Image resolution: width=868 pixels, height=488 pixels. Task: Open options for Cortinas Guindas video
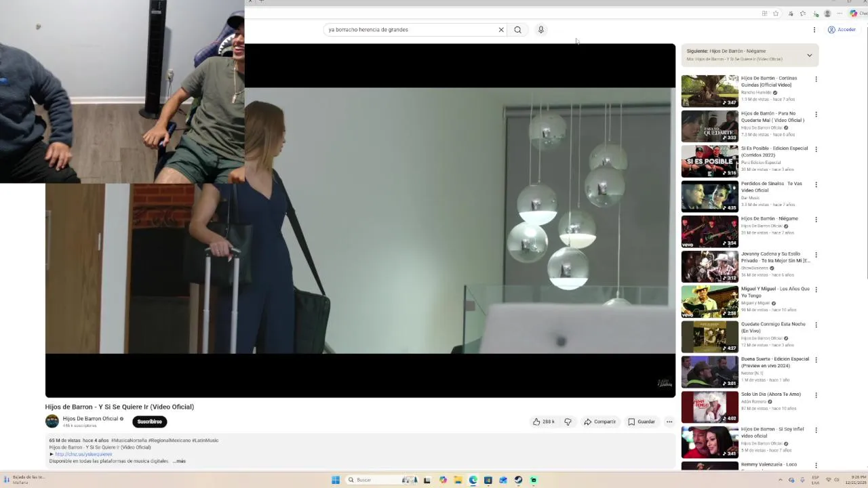816,79
